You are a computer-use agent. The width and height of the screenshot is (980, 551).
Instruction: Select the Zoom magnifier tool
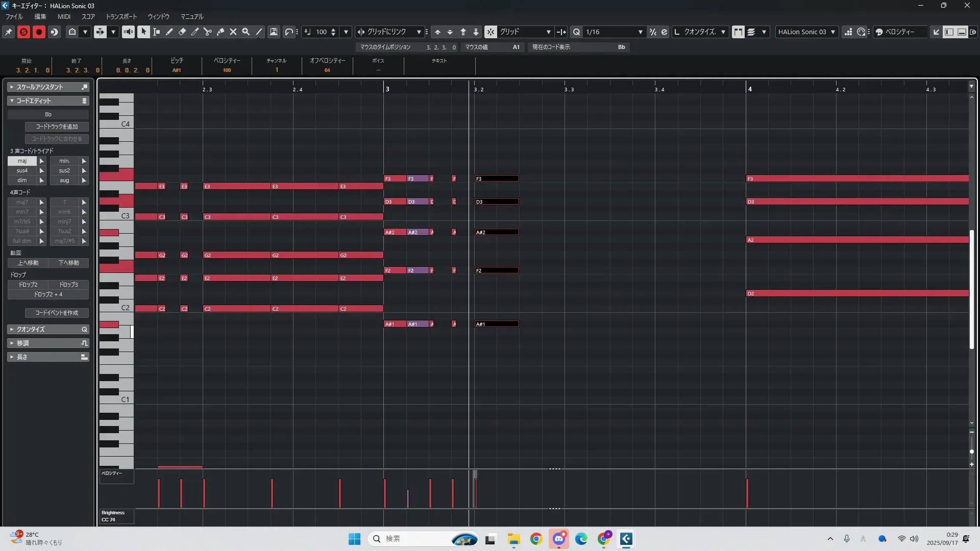[x=246, y=32]
